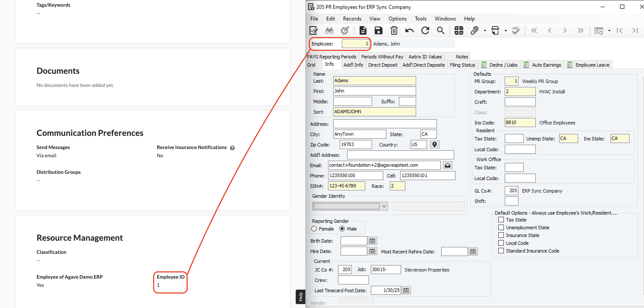Screen dimensions: 644x308
Task: Check the Standard Insurance Code option
Action: [501, 251]
